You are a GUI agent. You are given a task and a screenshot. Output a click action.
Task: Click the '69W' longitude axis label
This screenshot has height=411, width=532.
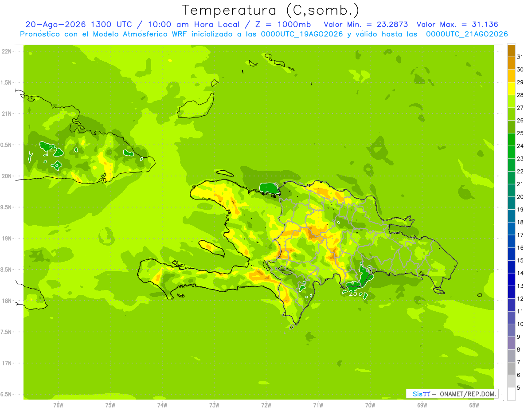422,405
